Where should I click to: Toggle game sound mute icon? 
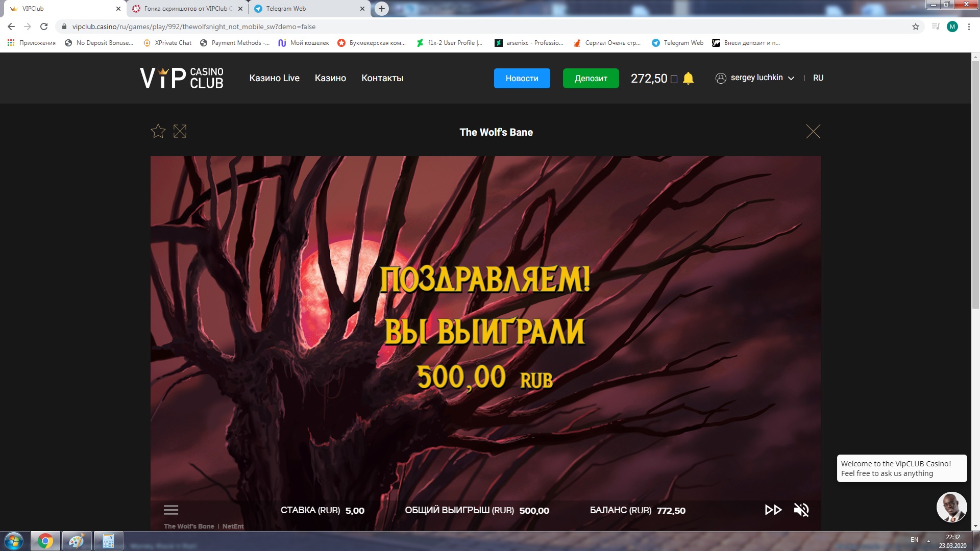click(x=801, y=510)
